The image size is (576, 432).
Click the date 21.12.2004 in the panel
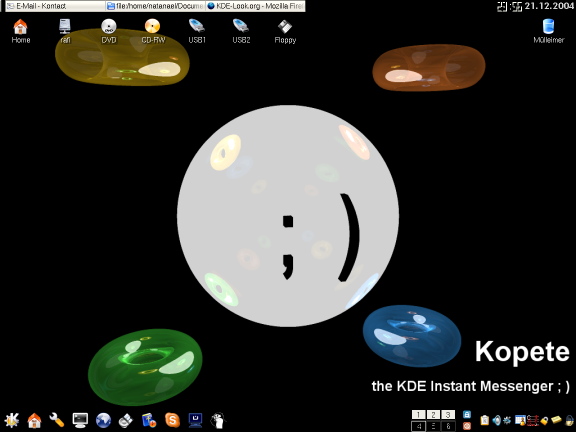point(548,6)
